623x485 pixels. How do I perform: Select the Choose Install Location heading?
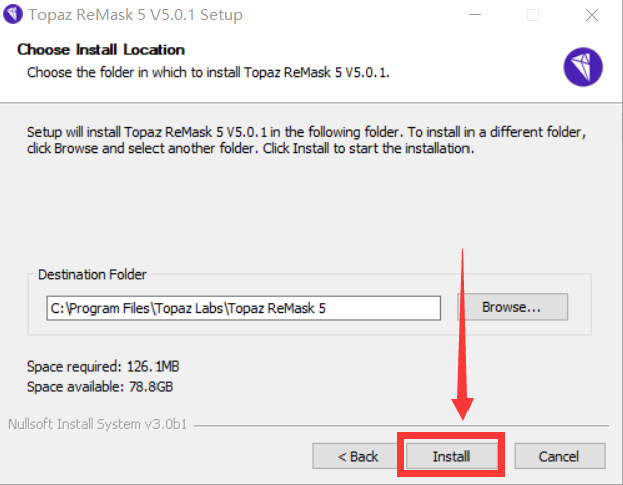pos(101,50)
